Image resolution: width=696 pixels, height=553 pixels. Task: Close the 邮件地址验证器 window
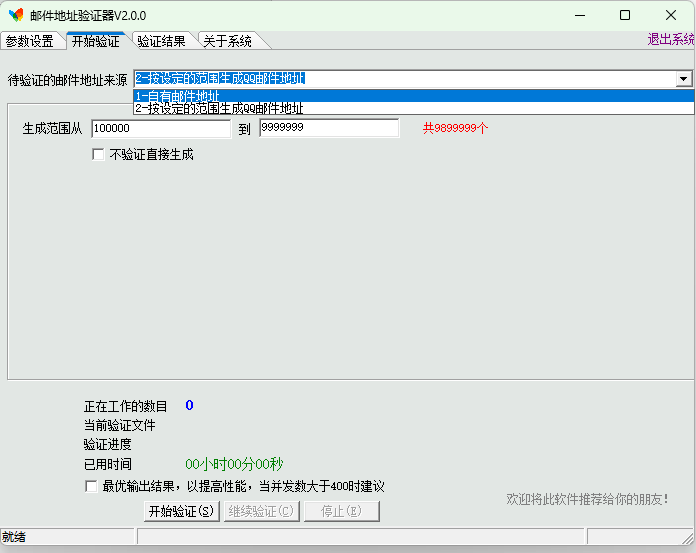click(x=671, y=16)
